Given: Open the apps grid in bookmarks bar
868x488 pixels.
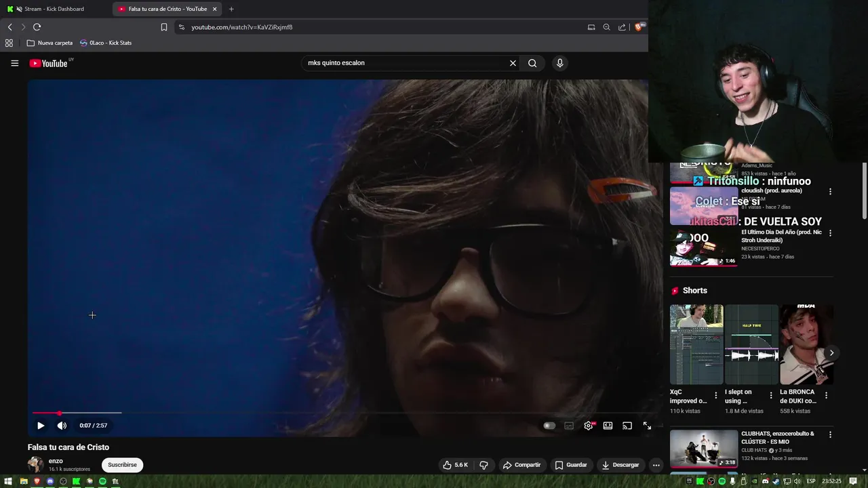Looking at the screenshot, I should point(9,43).
